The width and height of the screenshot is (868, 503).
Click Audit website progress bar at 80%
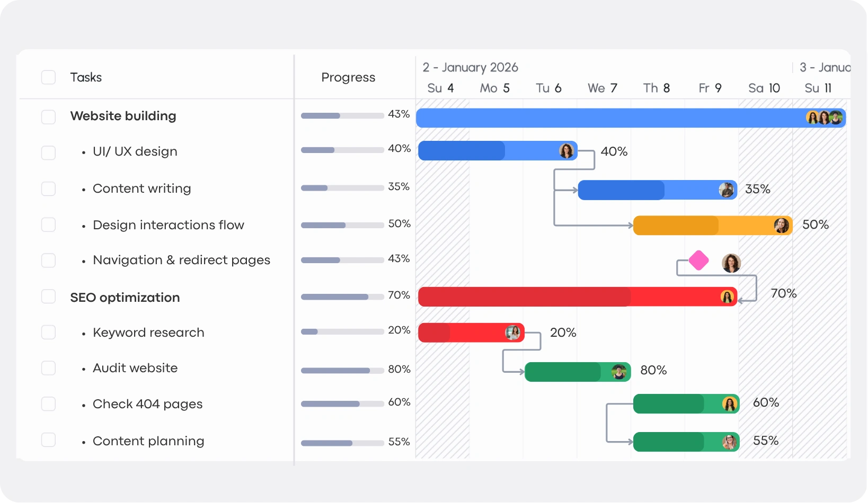tap(342, 371)
